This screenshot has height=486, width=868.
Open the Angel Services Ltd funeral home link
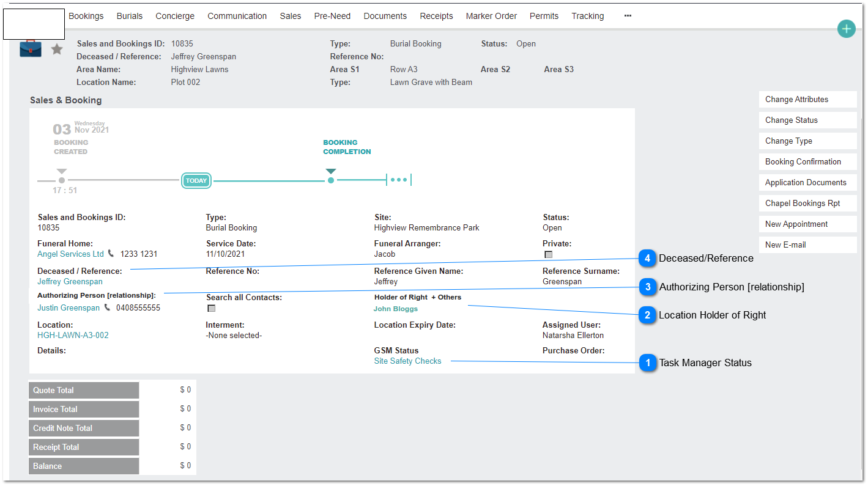tap(70, 254)
